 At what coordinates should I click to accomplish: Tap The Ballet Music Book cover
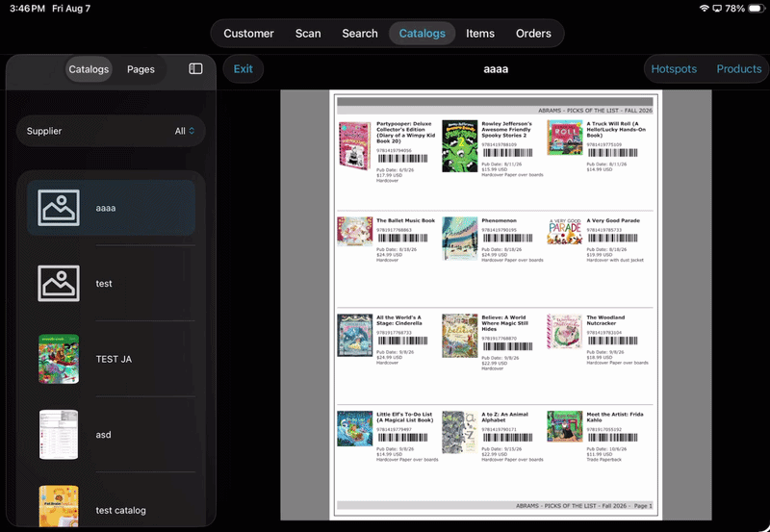pyautogui.click(x=354, y=231)
